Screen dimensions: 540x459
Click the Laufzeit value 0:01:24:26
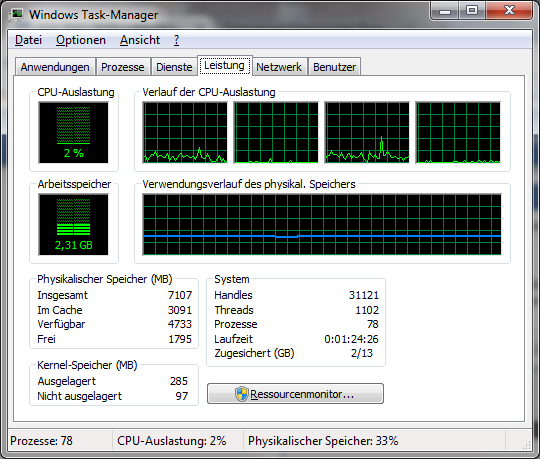(x=351, y=339)
